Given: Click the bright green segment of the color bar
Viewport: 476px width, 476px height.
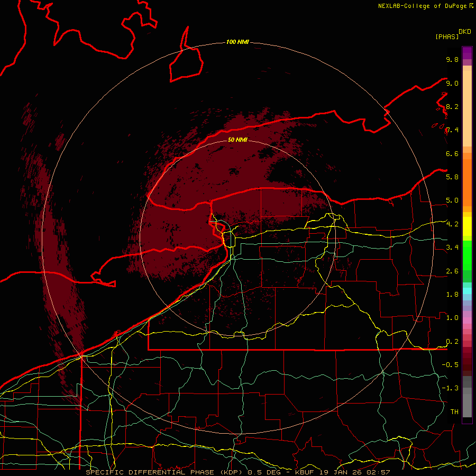Looking at the screenshot, I should 467,255.
